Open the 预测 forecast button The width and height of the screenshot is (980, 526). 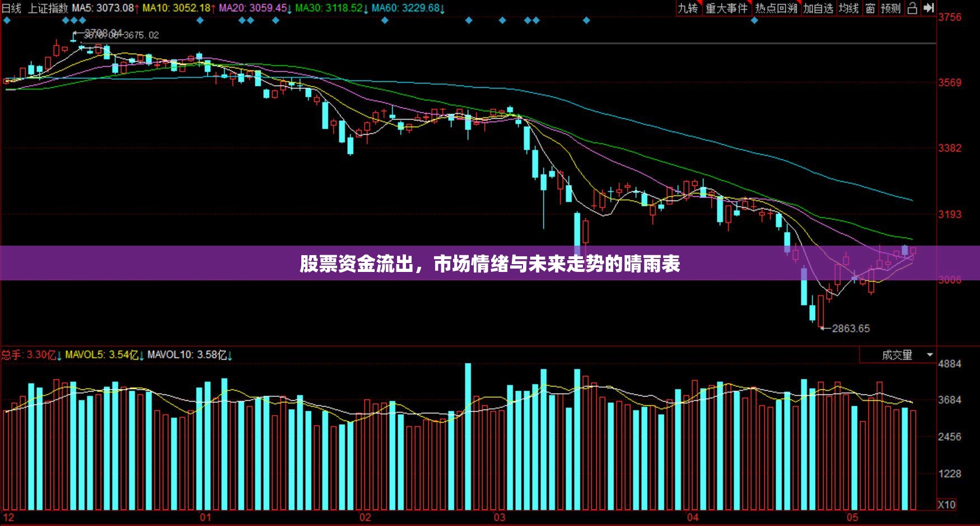pyautogui.click(x=890, y=8)
